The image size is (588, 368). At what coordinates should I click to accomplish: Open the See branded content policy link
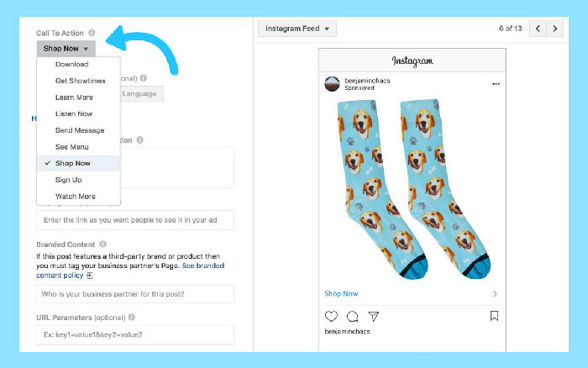pos(206,265)
